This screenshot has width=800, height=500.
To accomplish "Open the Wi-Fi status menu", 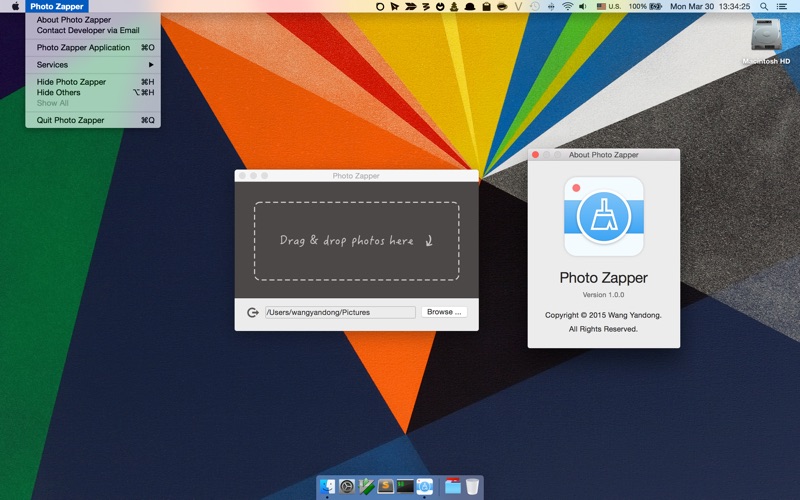I will 567,6.
